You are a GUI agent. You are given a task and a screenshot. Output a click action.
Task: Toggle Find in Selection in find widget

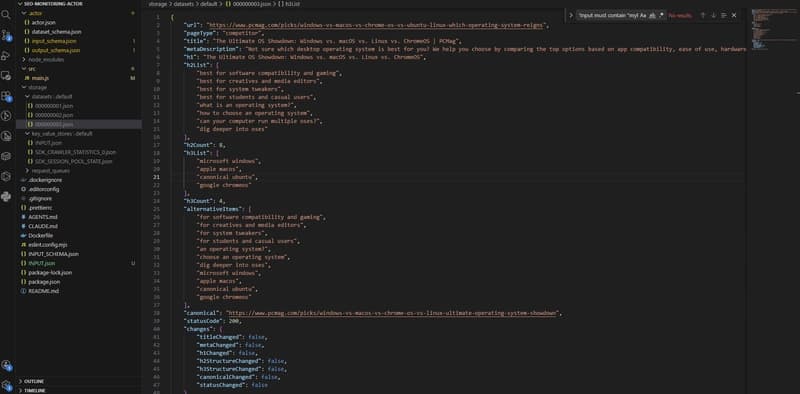pos(723,15)
